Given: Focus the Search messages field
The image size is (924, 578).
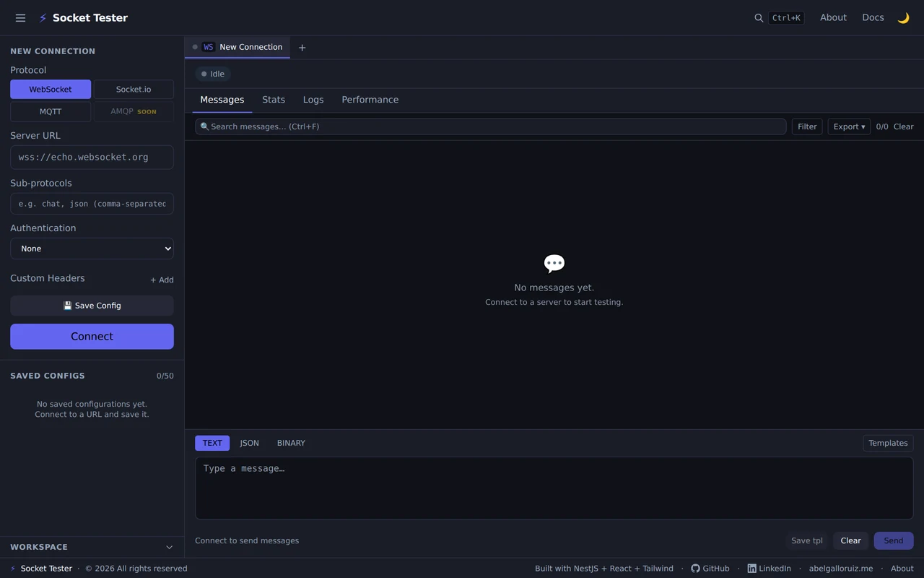Looking at the screenshot, I should click(491, 126).
